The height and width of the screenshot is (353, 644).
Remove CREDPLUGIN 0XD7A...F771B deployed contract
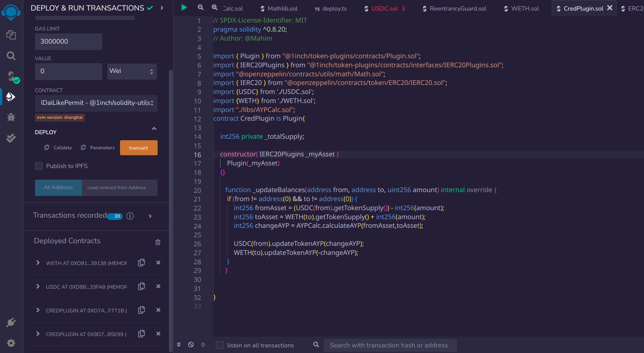point(158,310)
